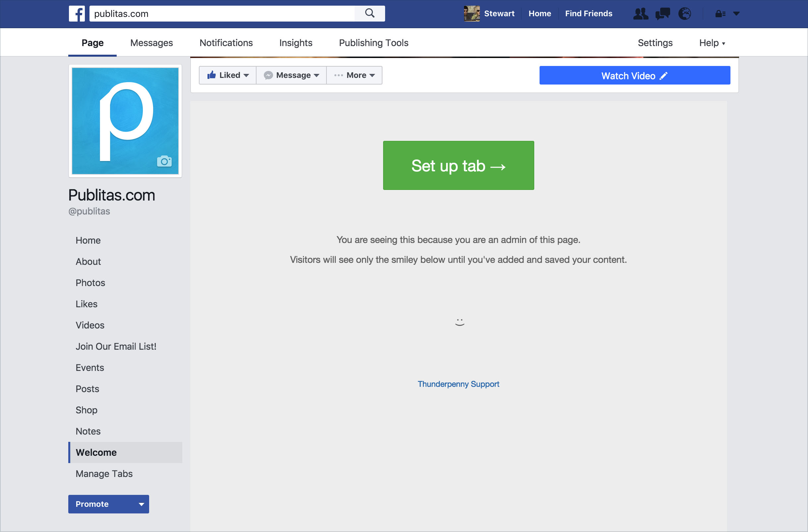Click the search magnifier button
Viewport: 808px width, 532px height.
tap(370, 14)
